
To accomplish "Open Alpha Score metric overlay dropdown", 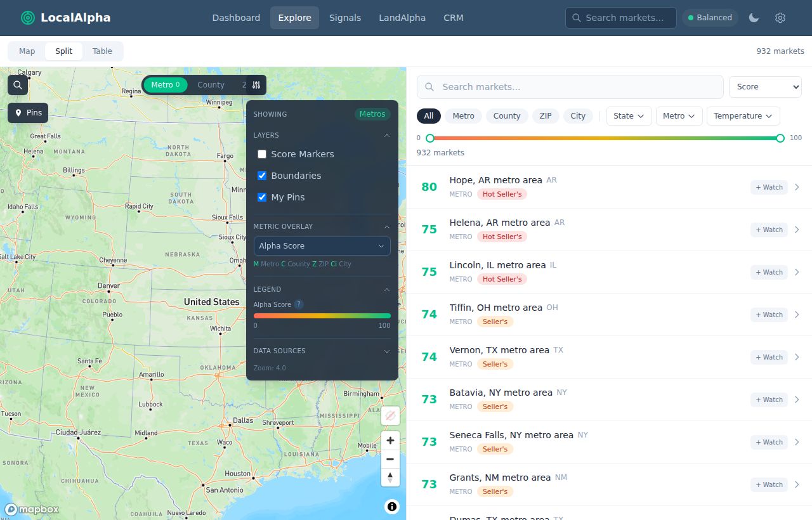I will coord(322,246).
